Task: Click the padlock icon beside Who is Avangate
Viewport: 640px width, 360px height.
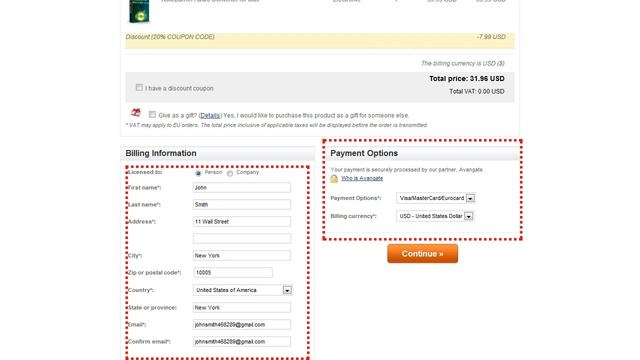Action: click(334, 178)
